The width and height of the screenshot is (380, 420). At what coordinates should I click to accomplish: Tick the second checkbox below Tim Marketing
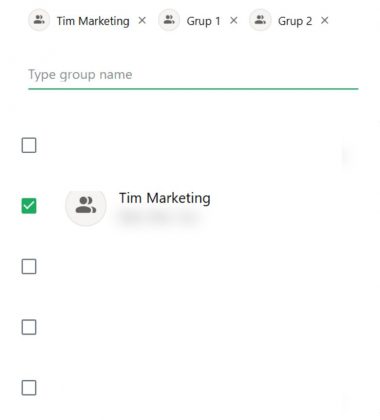pyautogui.click(x=29, y=327)
